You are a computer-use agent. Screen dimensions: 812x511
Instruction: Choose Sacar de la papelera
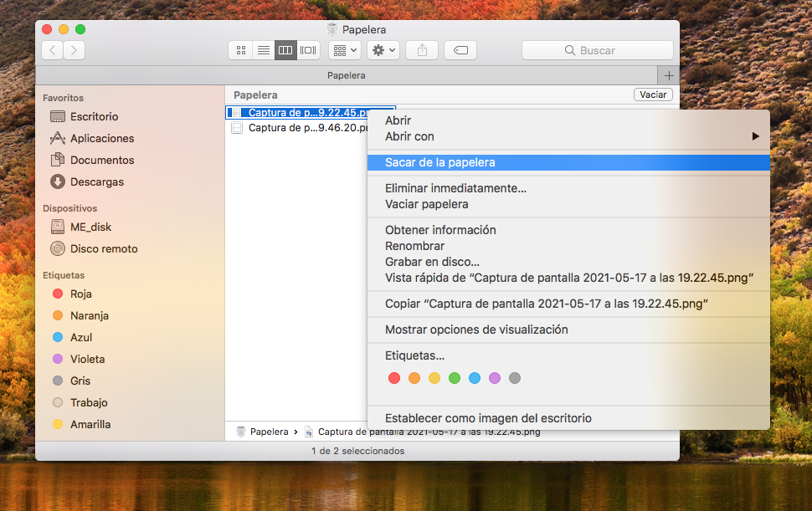click(x=439, y=162)
